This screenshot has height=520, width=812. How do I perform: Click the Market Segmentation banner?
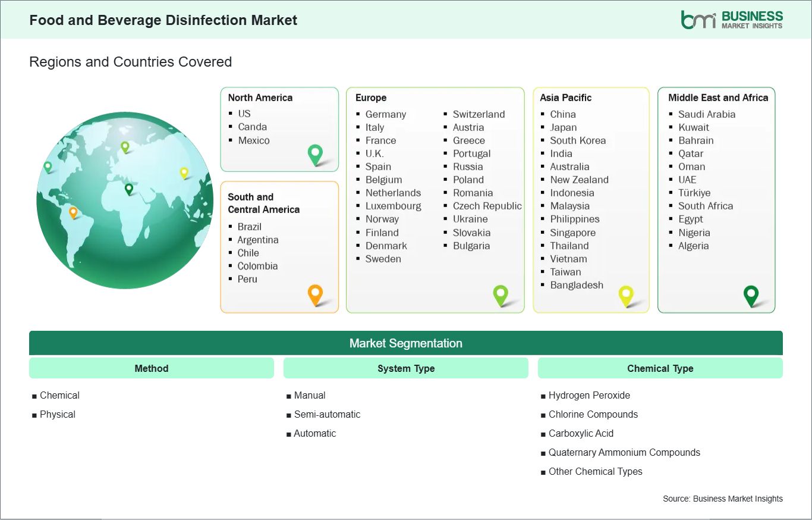tap(406, 343)
